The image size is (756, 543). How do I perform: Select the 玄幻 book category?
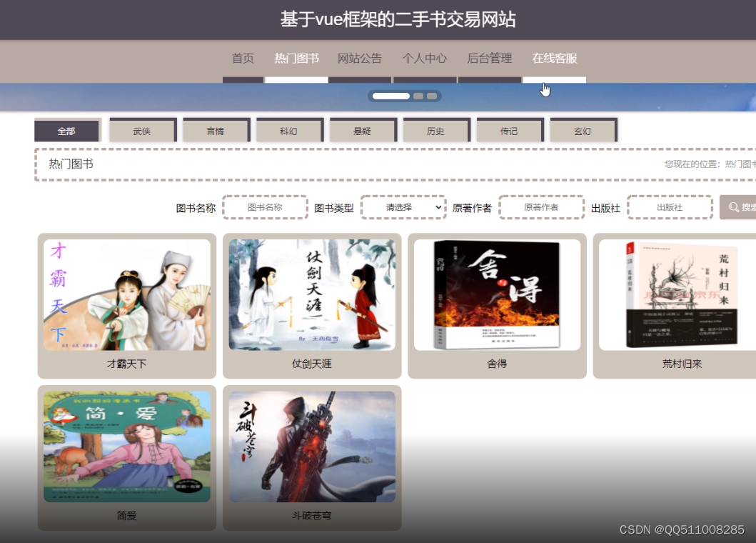(x=583, y=131)
